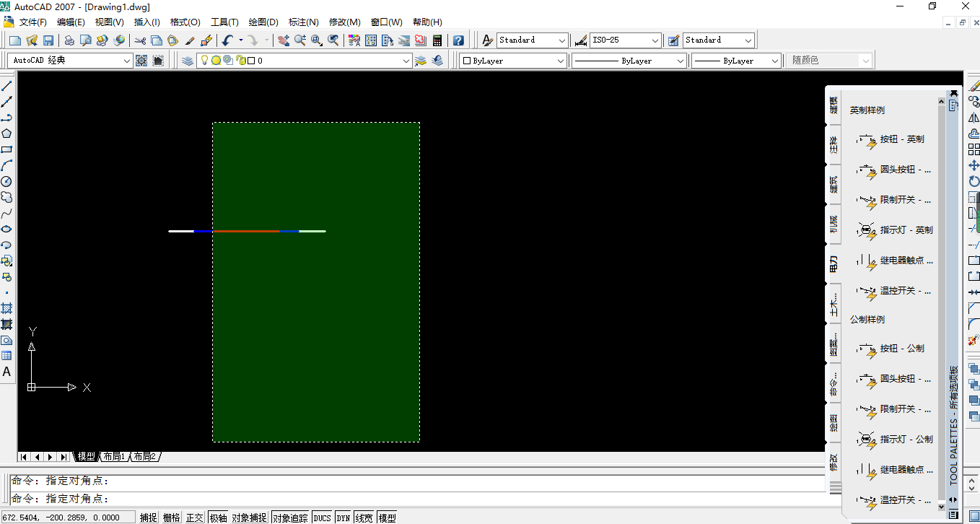This screenshot has width=980, height=524.
Task: Click the Undo arrow icon
Action: tap(227, 40)
